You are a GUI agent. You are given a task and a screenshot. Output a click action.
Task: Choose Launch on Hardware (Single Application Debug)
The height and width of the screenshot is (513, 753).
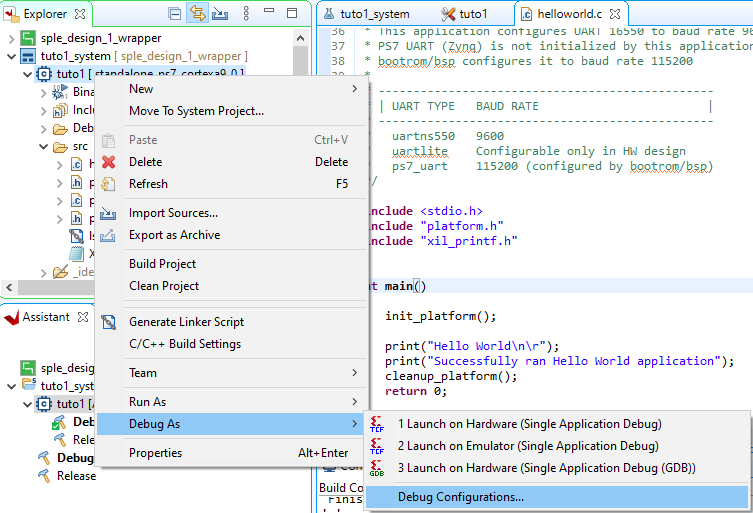pyautogui.click(x=557, y=424)
